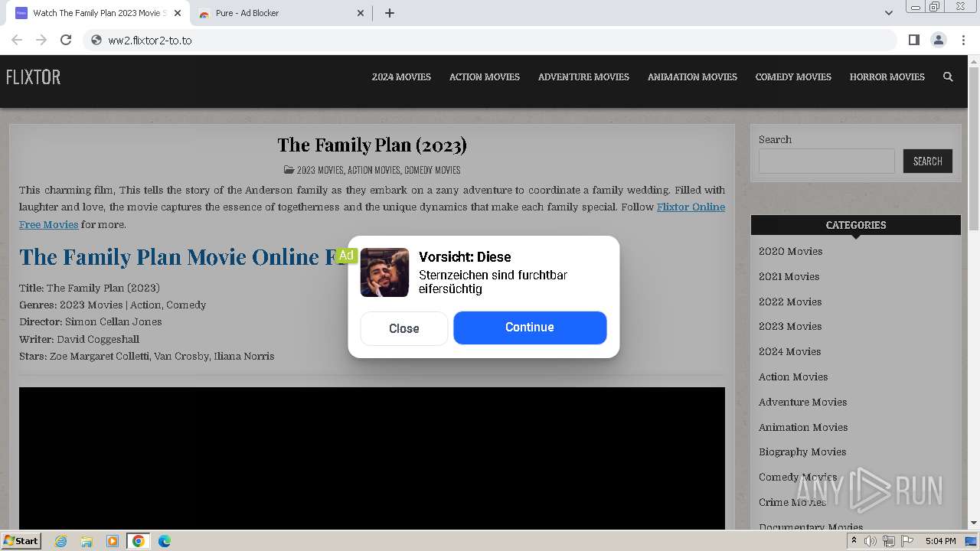Click the address bar URL

coord(150,40)
